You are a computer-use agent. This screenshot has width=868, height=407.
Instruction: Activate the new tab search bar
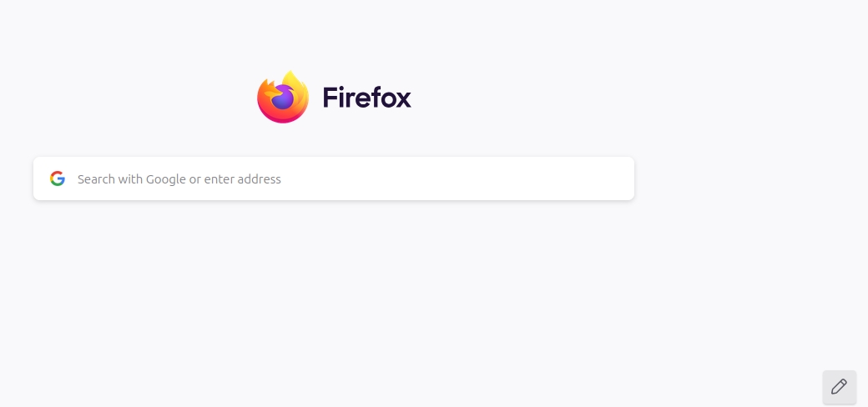point(334,178)
